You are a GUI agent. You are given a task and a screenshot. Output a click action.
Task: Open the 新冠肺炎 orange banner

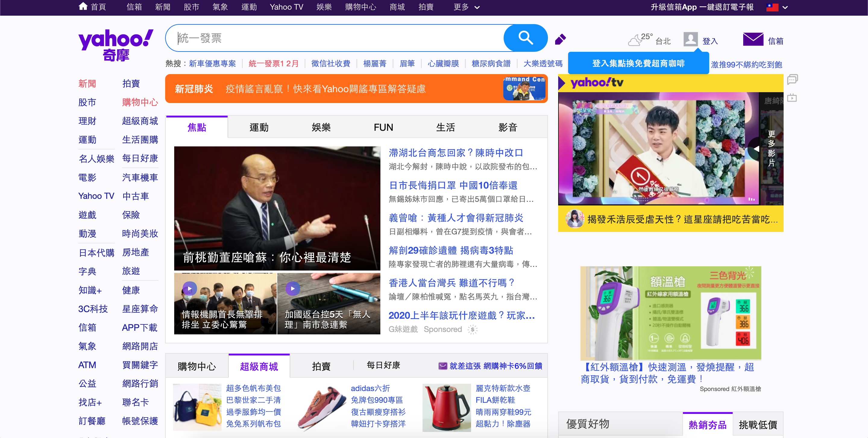click(x=357, y=89)
